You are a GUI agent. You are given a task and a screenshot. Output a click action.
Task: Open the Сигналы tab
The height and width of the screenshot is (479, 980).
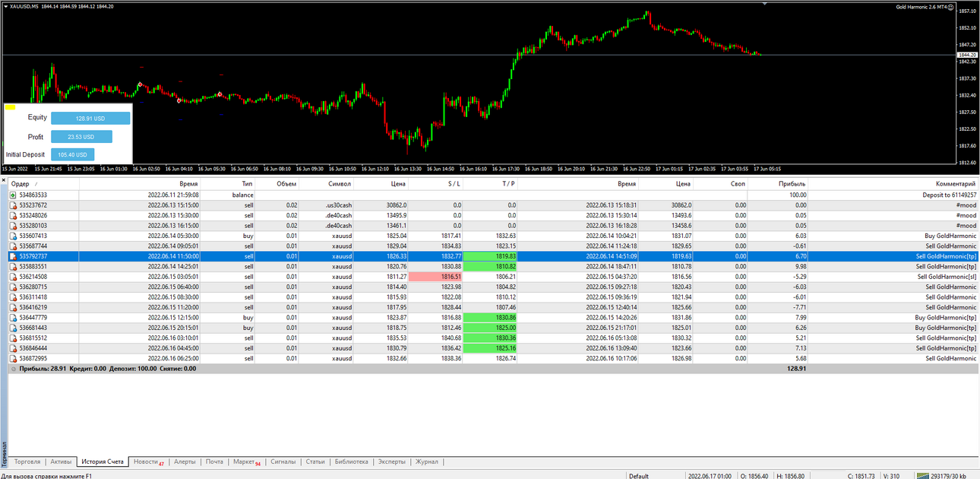coord(283,462)
